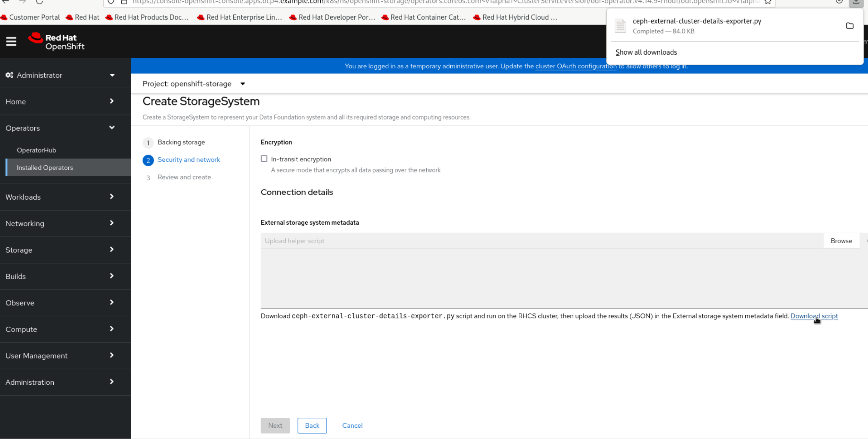Viewport: 868px width, 439px height.
Task: Click the bookmark star in the address bar
Action: coord(768,2)
